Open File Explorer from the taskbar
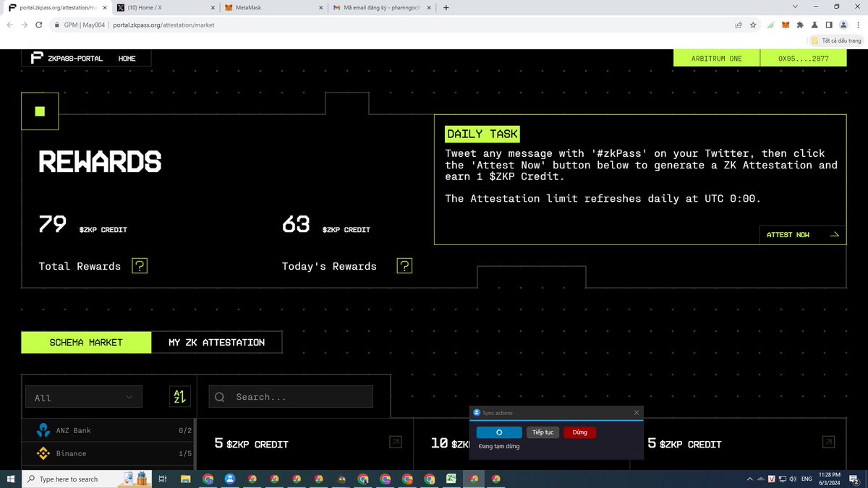The height and width of the screenshot is (488, 868). [186, 479]
